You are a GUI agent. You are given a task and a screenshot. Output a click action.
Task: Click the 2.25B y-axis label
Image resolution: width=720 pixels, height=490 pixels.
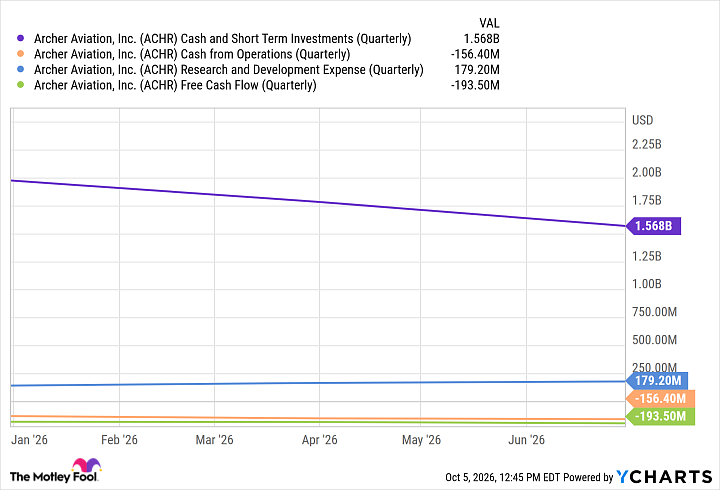[647, 144]
